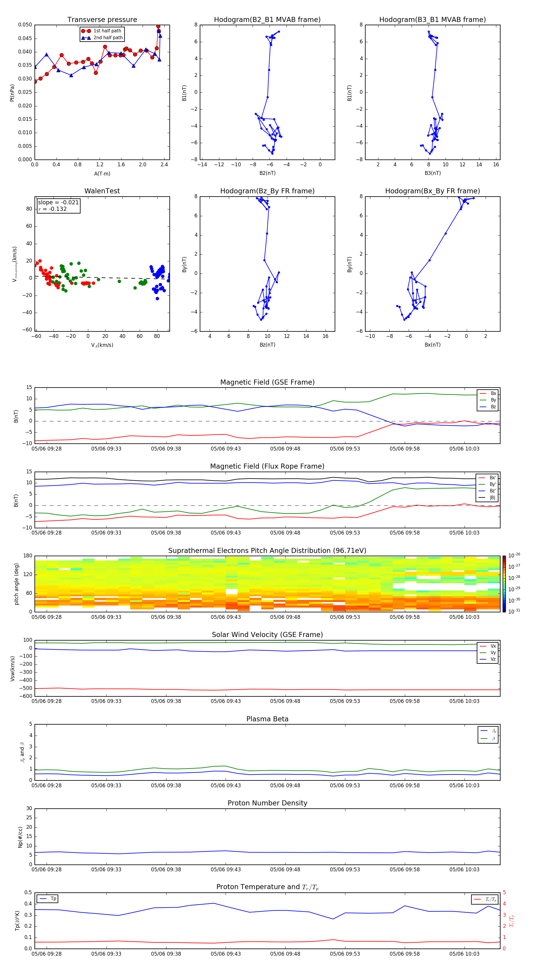The image size is (535, 980).
Task: Click the 'Pt(nPa)' y-axis label
Action: tap(12, 93)
